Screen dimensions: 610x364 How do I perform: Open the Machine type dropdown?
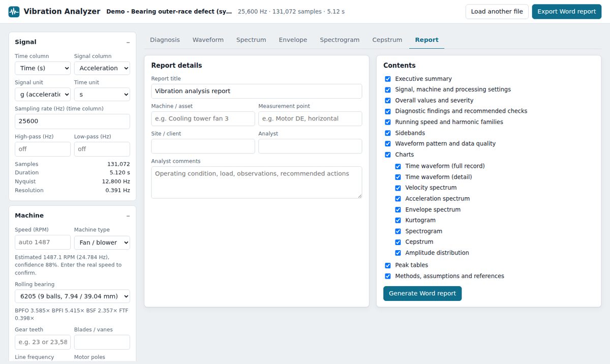pos(102,242)
